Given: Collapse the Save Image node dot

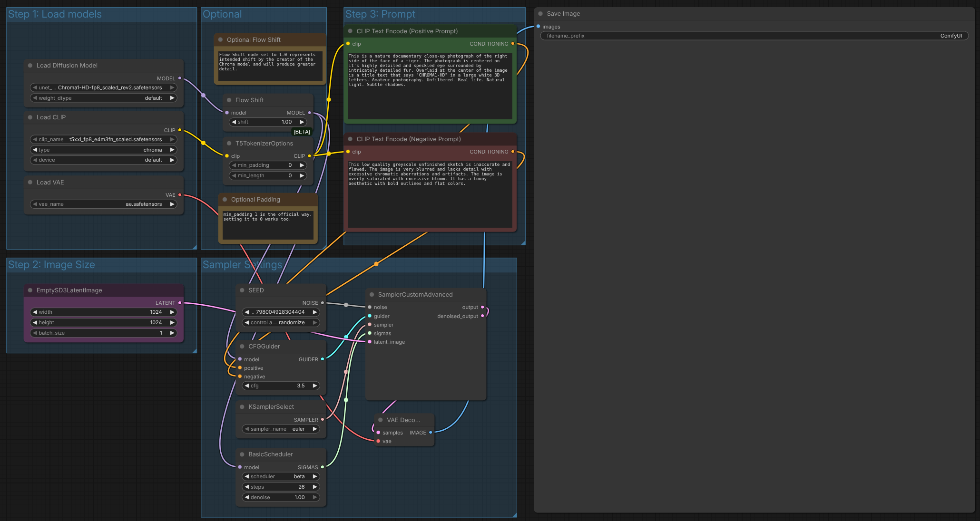Looking at the screenshot, I should pyautogui.click(x=540, y=14).
